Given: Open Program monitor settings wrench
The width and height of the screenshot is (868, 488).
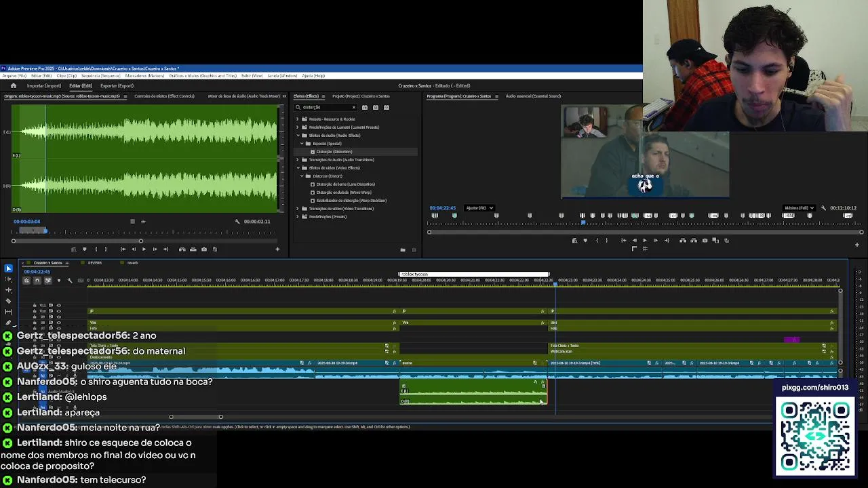Looking at the screenshot, I should (823, 208).
